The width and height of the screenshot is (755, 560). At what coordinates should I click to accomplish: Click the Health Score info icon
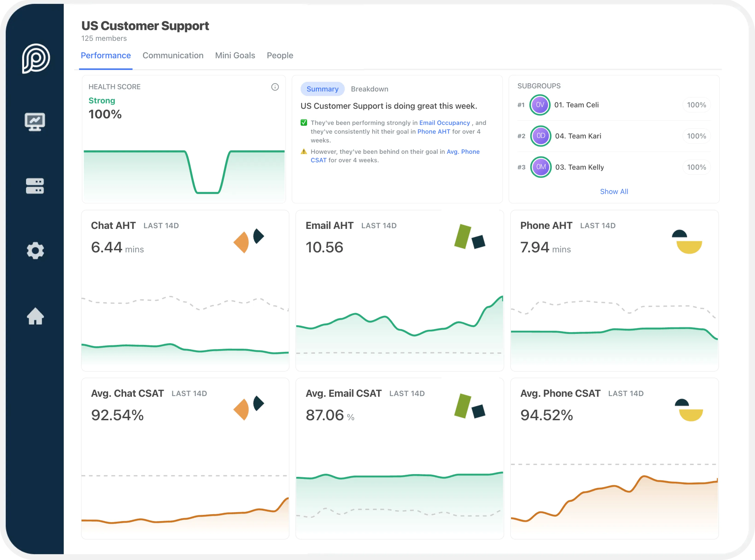[x=275, y=87]
